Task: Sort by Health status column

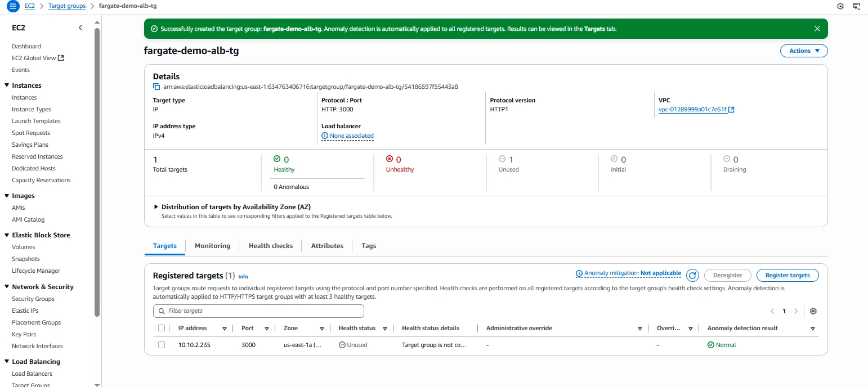Action: (x=386, y=328)
